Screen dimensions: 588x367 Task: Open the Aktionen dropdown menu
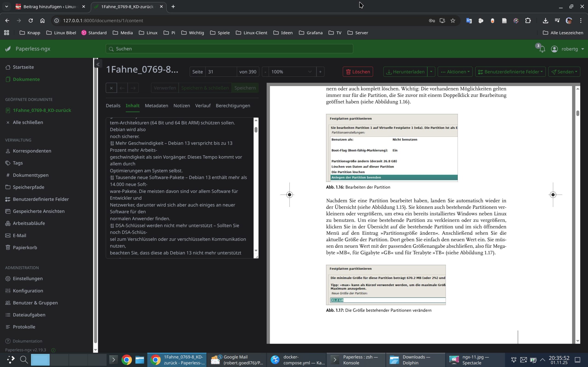pyautogui.click(x=455, y=72)
